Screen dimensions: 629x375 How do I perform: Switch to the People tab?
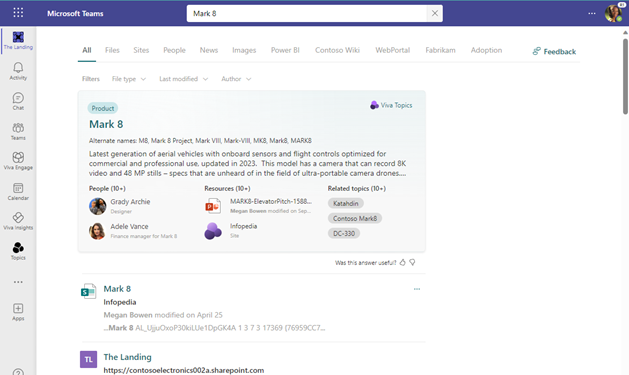[x=174, y=50]
